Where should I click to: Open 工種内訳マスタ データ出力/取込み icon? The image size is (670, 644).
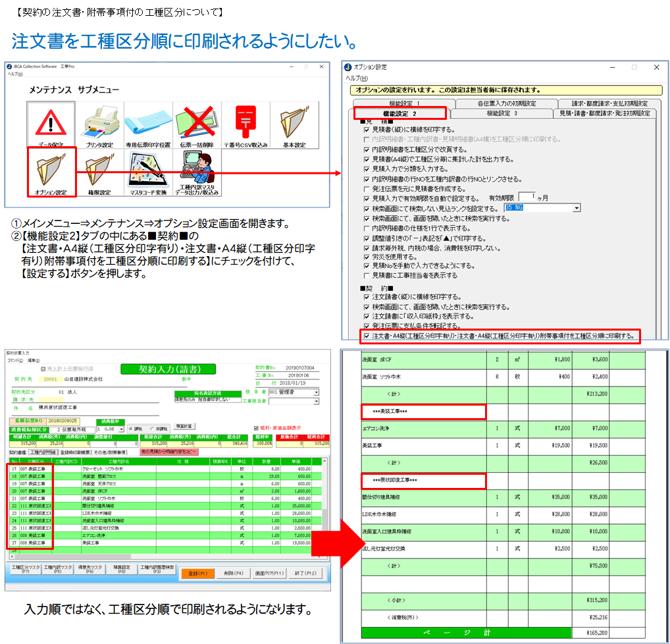tap(196, 173)
